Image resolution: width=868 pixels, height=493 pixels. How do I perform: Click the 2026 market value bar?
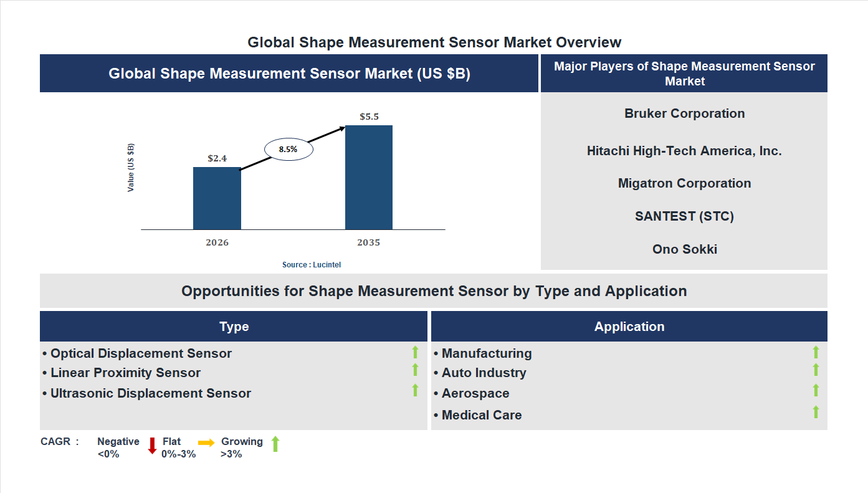point(217,199)
